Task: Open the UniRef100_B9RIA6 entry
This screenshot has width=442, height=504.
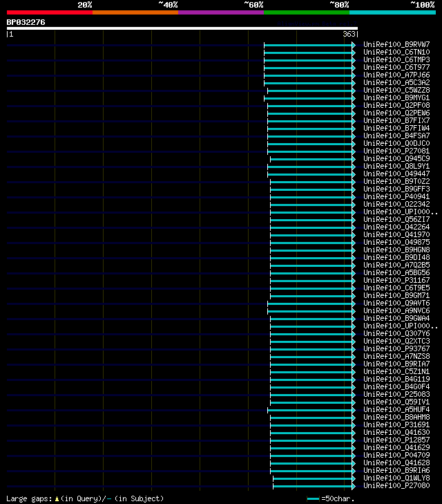Action: [396, 471]
